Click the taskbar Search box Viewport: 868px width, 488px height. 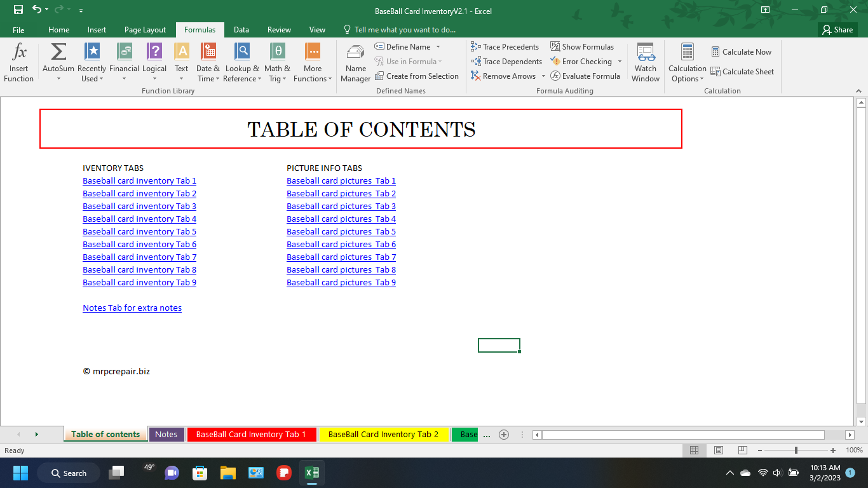[69, 473]
